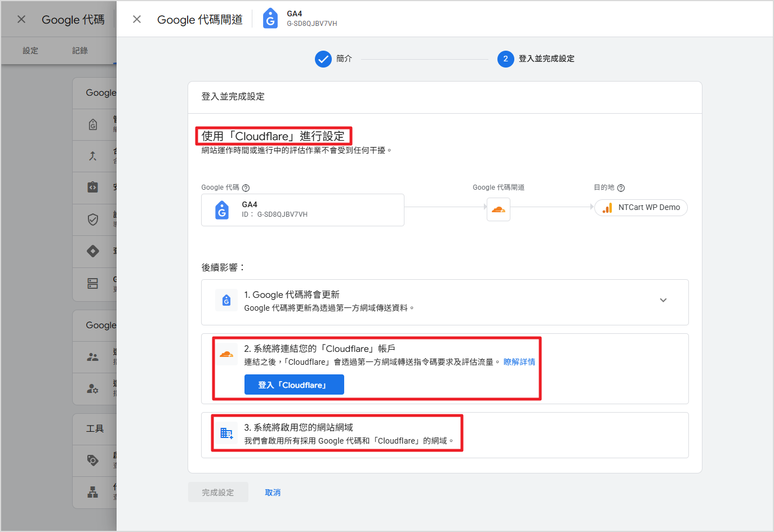Close the Google 代碼閘道 panel
Screen dimensions: 774x532
[137, 19]
